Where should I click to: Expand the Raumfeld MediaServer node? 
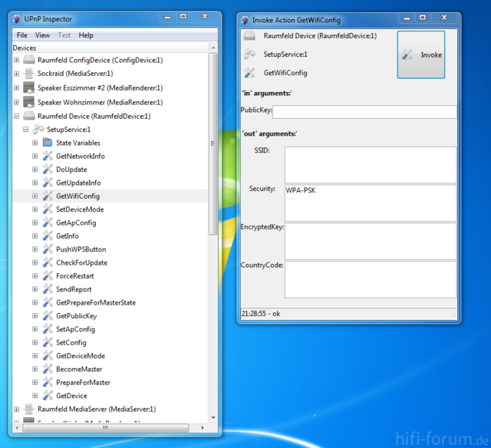coord(16,410)
